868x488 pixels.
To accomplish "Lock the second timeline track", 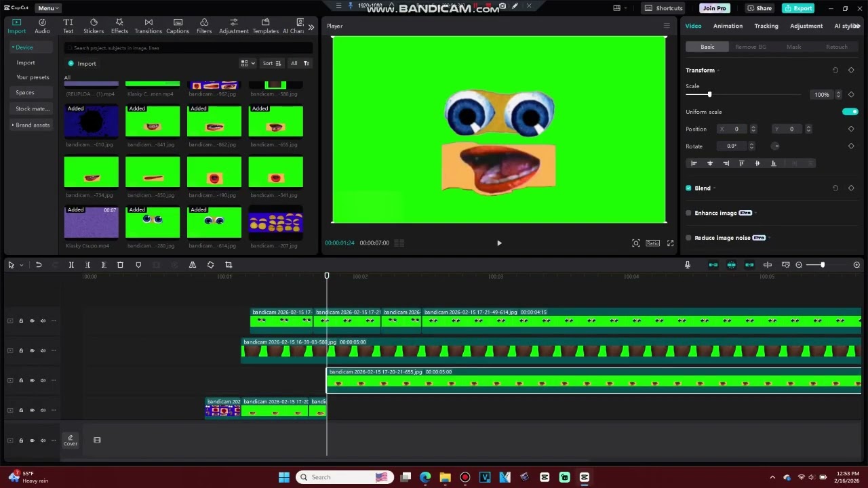I will pyautogui.click(x=21, y=351).
